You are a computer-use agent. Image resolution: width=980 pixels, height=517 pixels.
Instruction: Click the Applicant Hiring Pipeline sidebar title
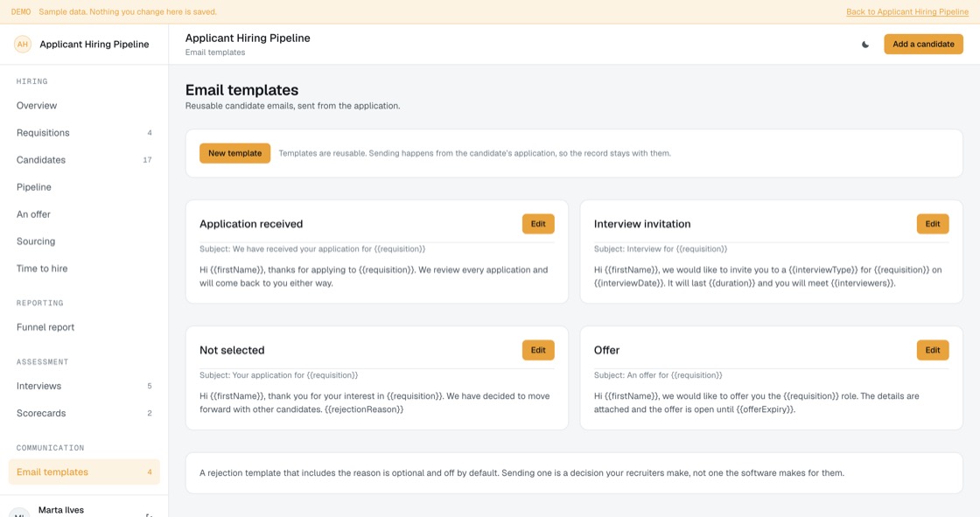pos(94,45)
